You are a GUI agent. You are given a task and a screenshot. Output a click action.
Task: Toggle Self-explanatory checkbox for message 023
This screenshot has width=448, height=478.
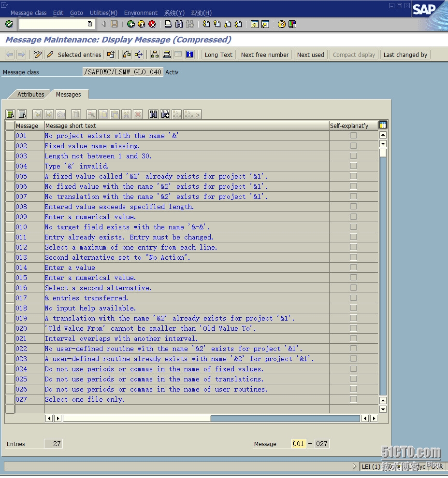click(x=353, y=358)
